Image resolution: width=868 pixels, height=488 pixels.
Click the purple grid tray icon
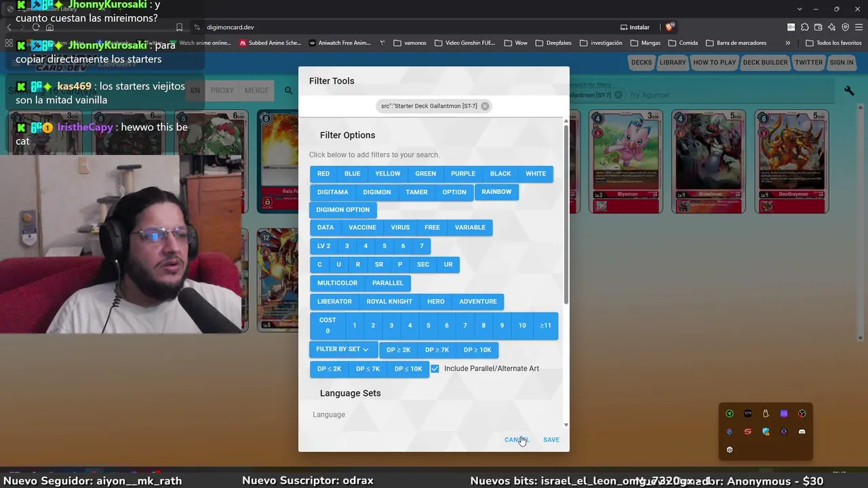(784, 413)
